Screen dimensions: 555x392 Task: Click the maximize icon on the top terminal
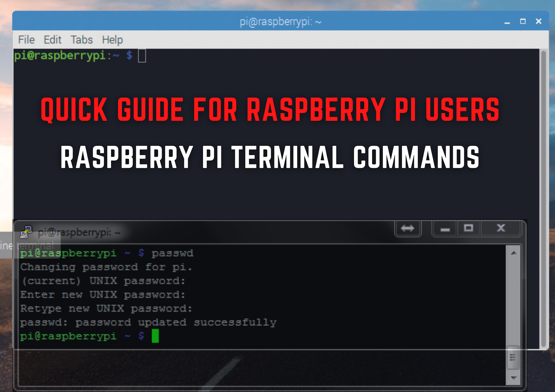522,21
